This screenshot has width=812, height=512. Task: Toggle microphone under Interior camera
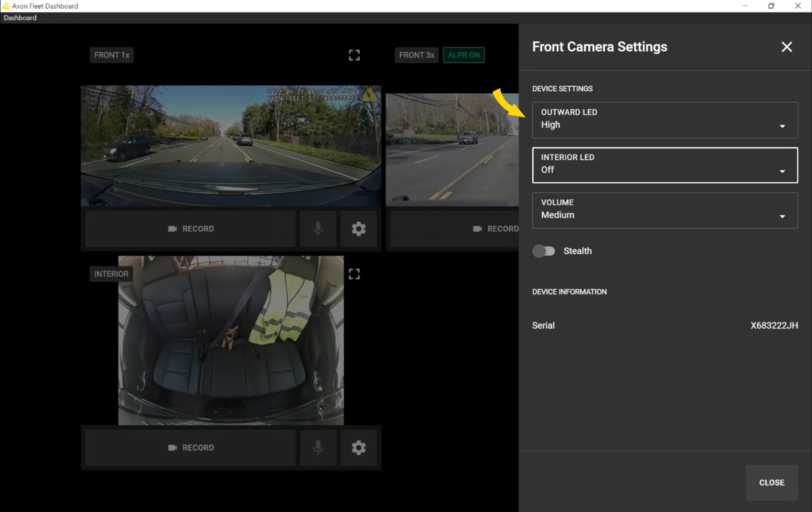(318, 448)
